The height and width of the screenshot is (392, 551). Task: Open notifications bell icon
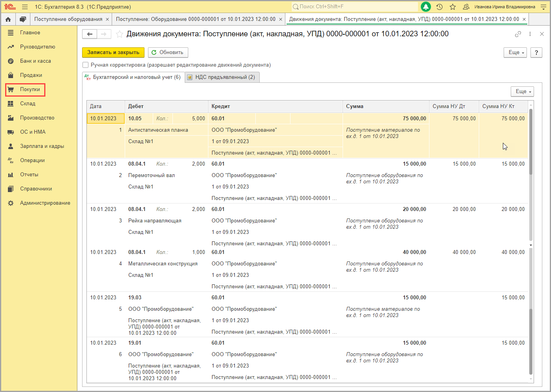click(x=426, y=7)
